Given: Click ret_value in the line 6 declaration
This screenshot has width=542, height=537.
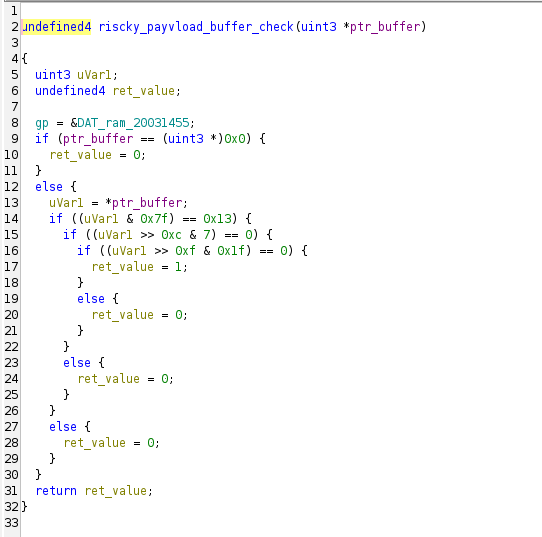Looking at the screenshot, I should [143, 91].
